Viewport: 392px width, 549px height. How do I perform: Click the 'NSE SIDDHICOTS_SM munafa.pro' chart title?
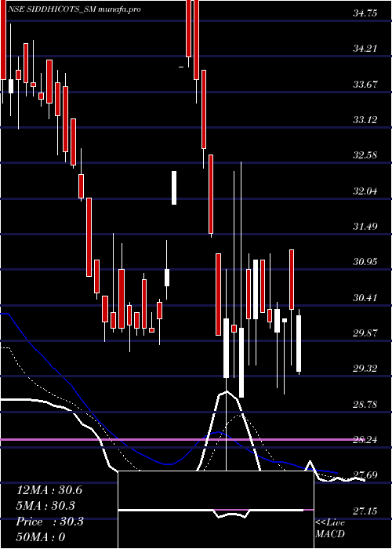(74, 9)
